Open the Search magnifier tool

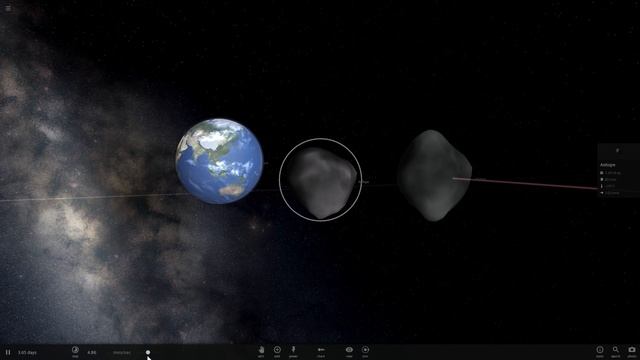(x=616, y=350)
